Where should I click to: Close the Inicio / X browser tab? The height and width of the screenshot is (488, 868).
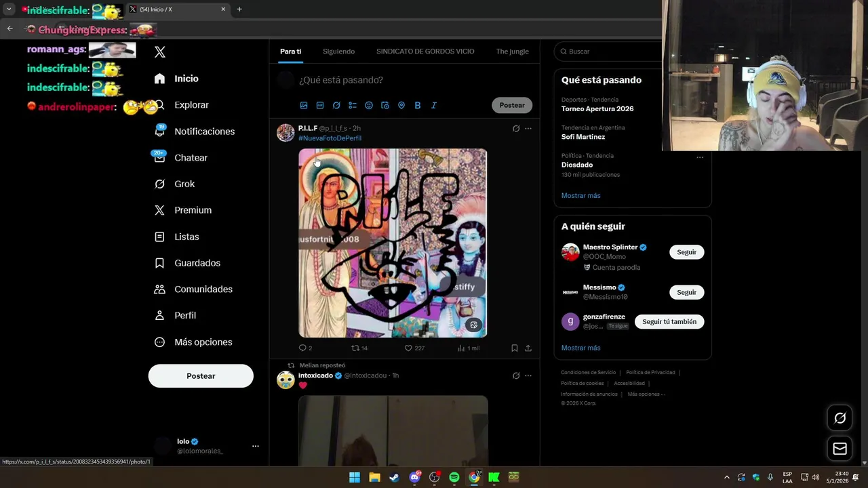[223, 9]
